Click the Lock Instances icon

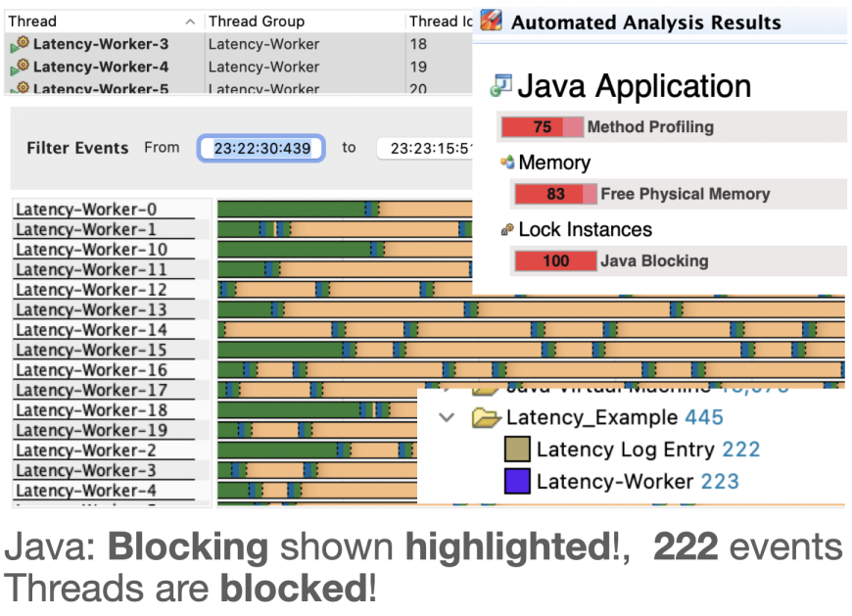coord(507,230)
